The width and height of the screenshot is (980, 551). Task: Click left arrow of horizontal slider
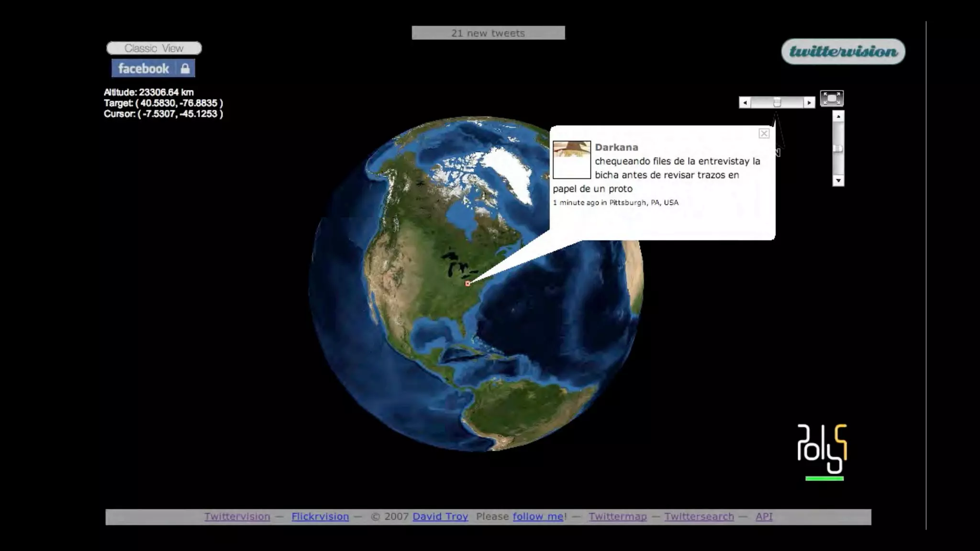point(745,102)
